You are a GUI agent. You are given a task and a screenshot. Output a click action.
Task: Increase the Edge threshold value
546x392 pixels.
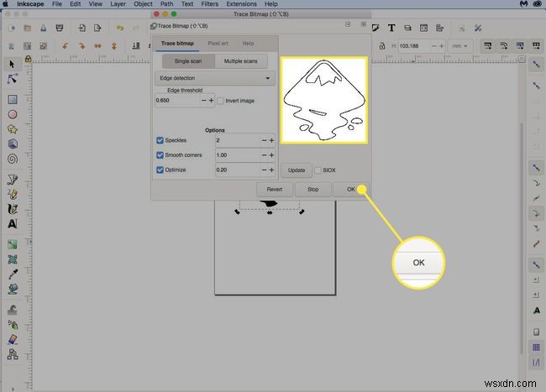point(212,101)
